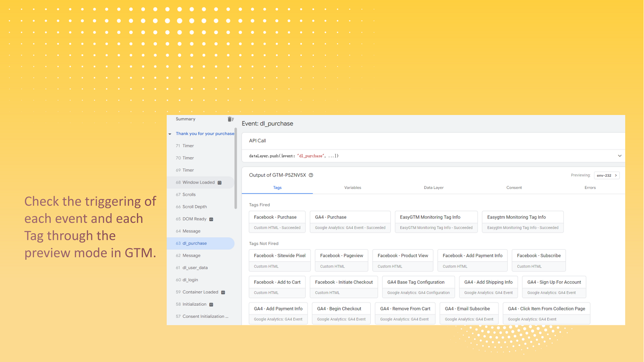Expand the dataLayer.push API Call details
The width and height of the screenshot is (644, 362).
pyautogui.click(x=619, y=156)
